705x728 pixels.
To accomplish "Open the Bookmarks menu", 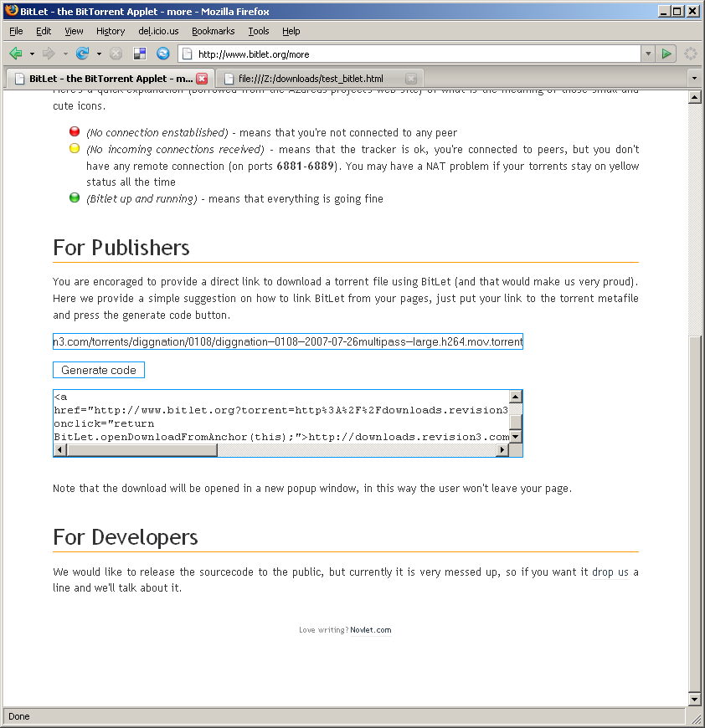I will 214,31.
